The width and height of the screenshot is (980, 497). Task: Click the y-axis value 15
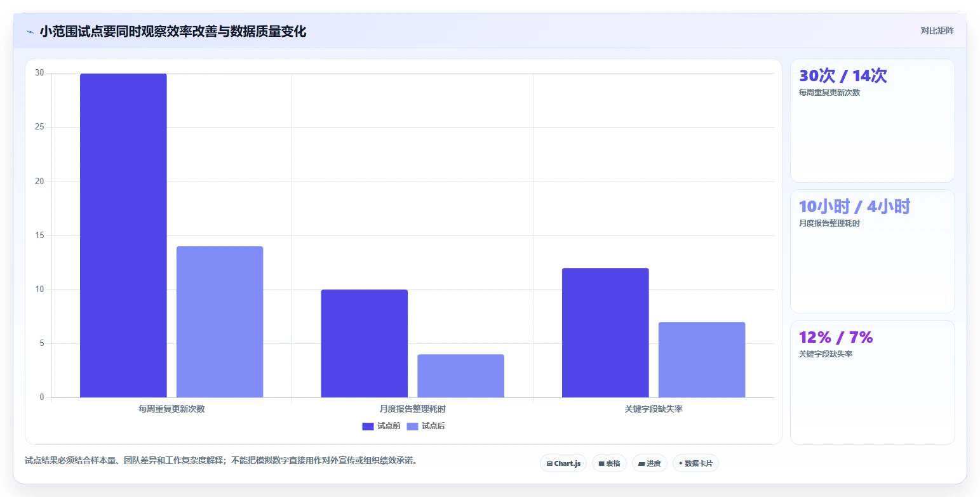39,235
